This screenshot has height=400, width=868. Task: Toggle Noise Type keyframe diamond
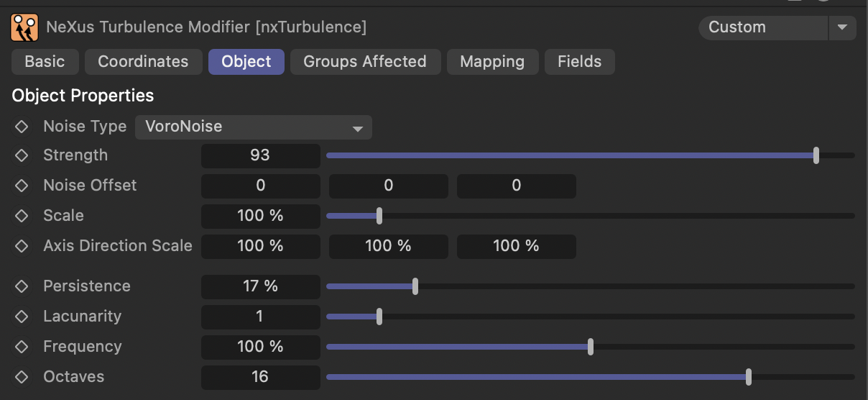click(x=22, y=127)
